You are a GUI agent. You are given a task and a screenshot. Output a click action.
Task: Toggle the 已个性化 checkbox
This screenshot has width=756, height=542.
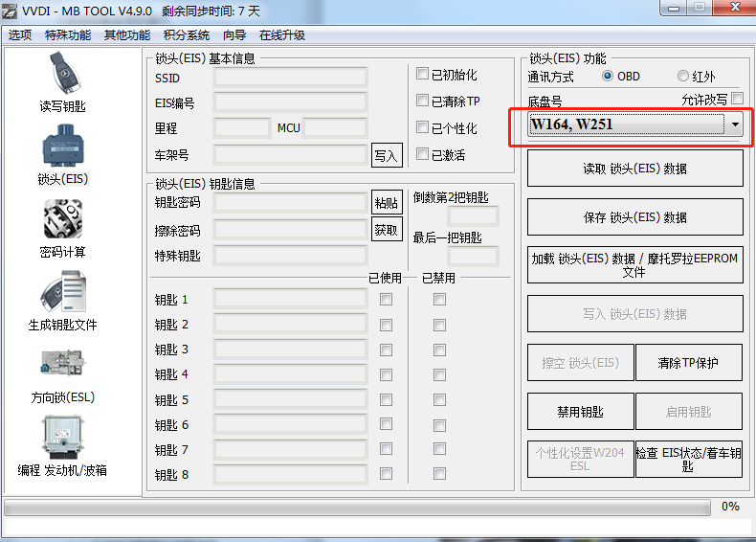click(x=422, y=127)
